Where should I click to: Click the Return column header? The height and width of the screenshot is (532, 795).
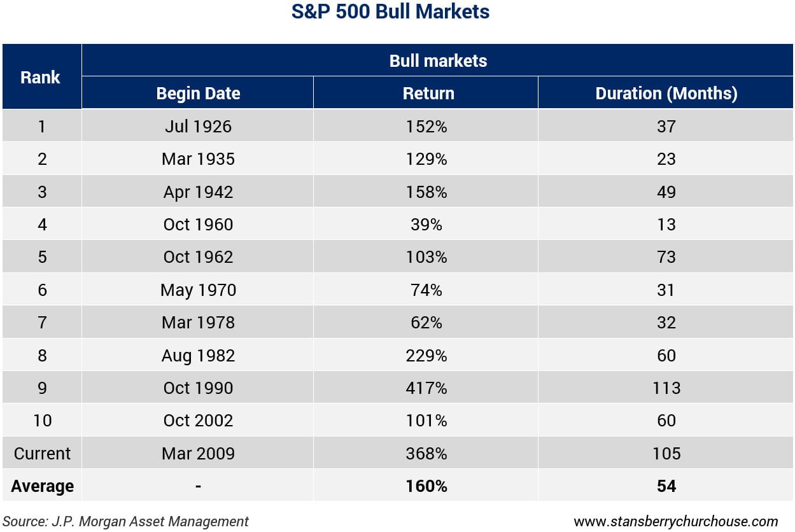(428, 94)
